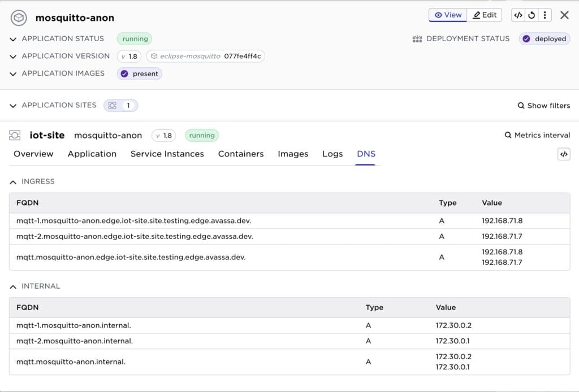The width and height of the screenshot is (579, 392).
Task: Open the Logs tab
Action: (332, 154)
